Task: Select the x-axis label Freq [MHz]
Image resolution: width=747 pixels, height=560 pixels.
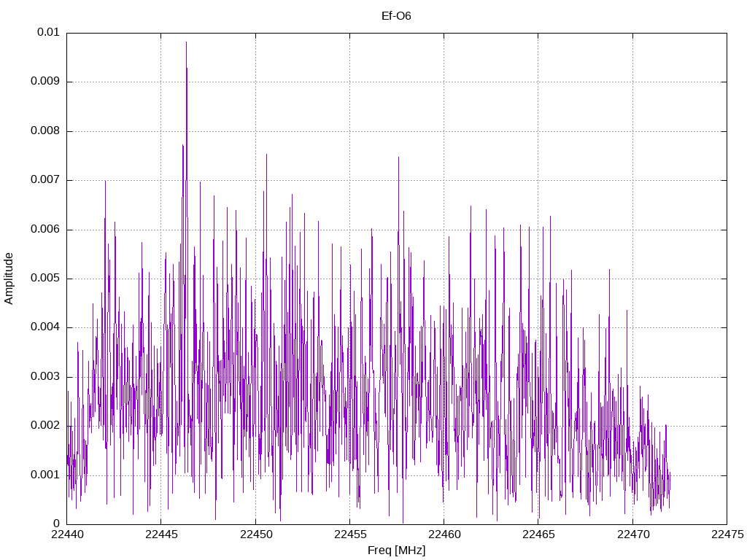Action: (x=396, y=551)
